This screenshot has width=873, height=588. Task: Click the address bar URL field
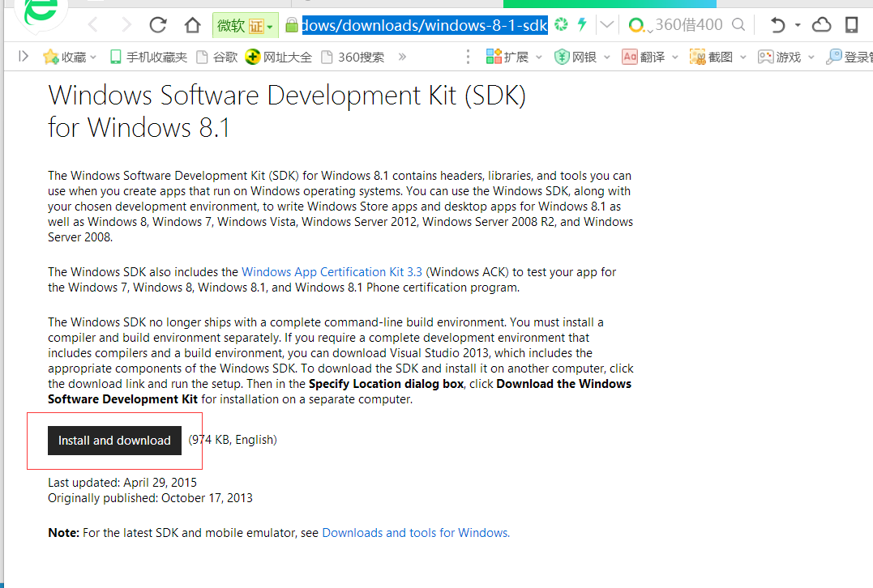(x=424, y=25)
